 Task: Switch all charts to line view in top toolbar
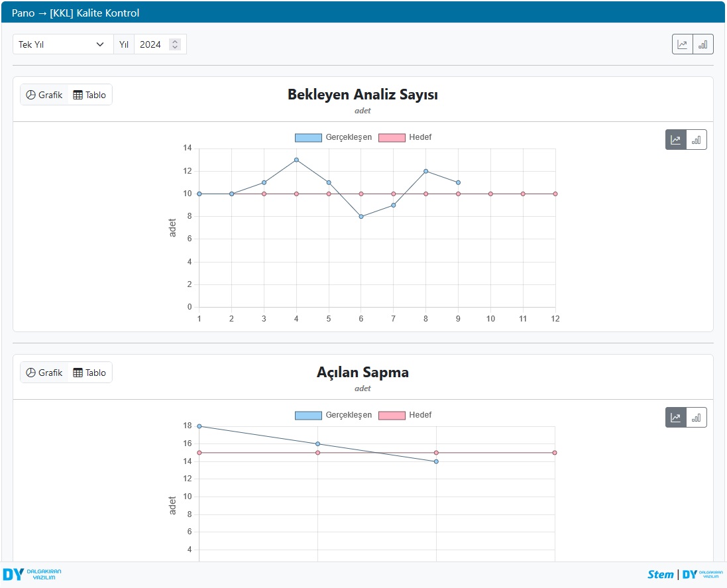(682, 44)
